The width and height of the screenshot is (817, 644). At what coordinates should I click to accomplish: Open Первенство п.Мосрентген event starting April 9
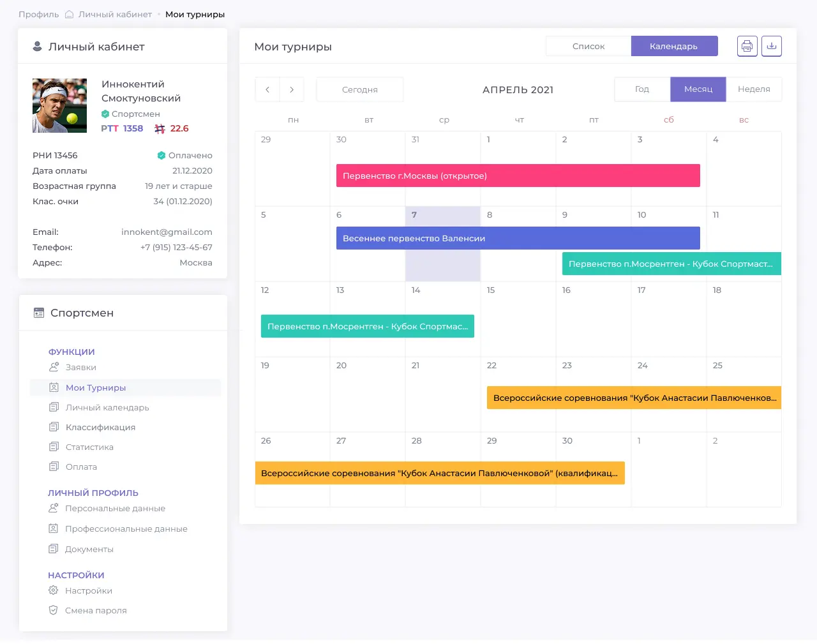click(x=671, y=264)
